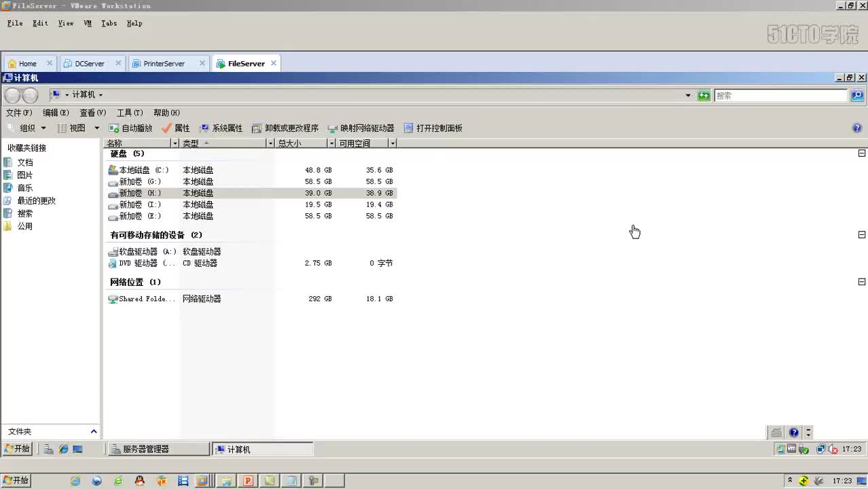Viewport: 868px width, 489px height.
Task: Click the Back navigation arrow button
Action: 12,96
